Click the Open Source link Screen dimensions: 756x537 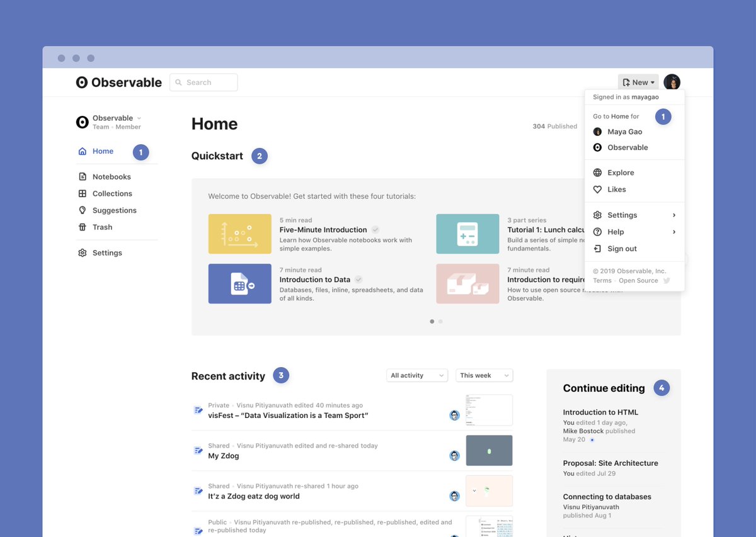[638, 281]
